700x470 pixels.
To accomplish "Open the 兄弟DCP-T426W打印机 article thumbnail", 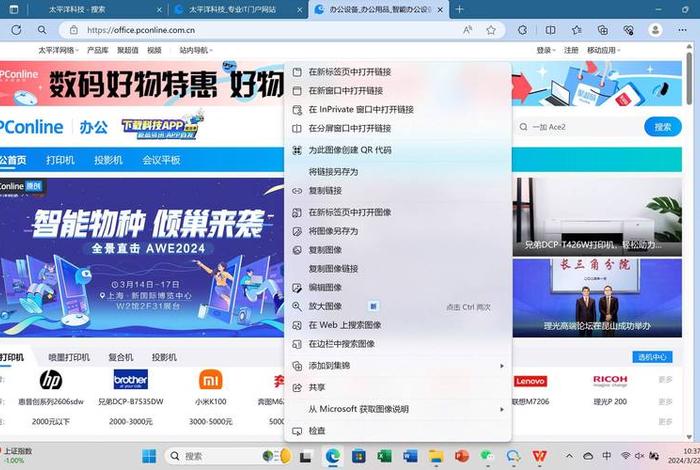I will click(x=597, y=217).
